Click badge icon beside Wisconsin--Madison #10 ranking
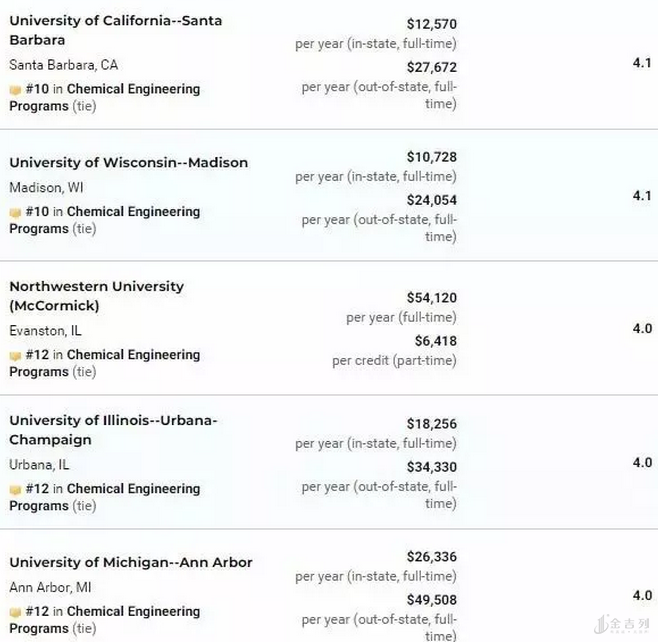658x644 pixels. pos(15,212)
